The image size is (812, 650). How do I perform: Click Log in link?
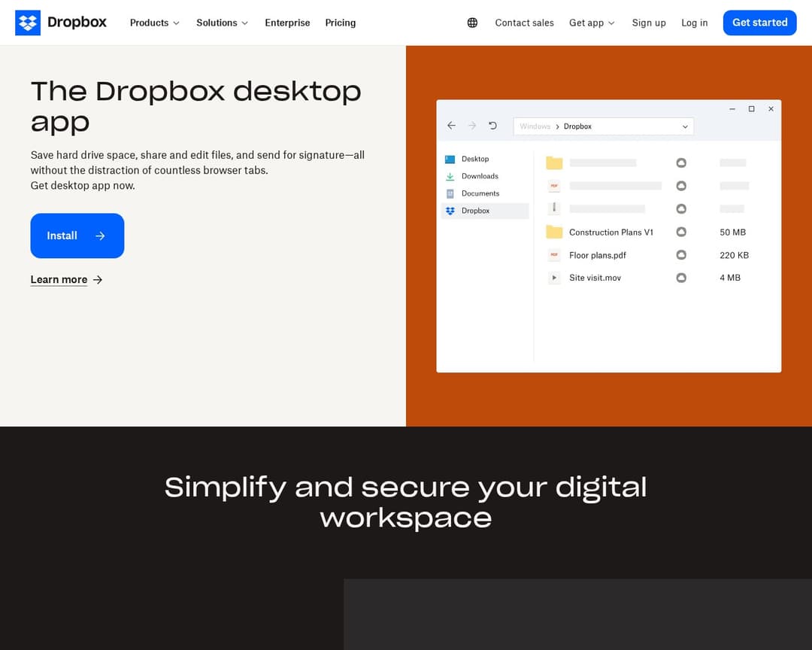click(695, 23)
